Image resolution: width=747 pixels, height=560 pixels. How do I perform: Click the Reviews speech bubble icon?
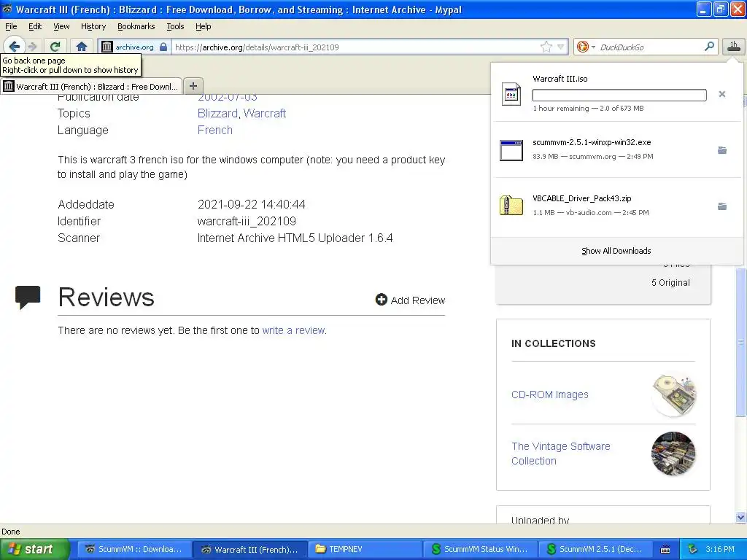[28, 297]
